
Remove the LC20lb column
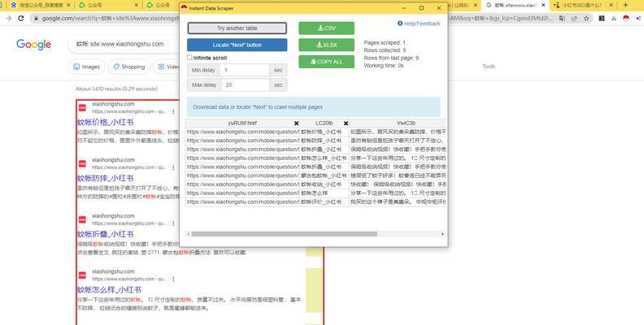(346, 123)
